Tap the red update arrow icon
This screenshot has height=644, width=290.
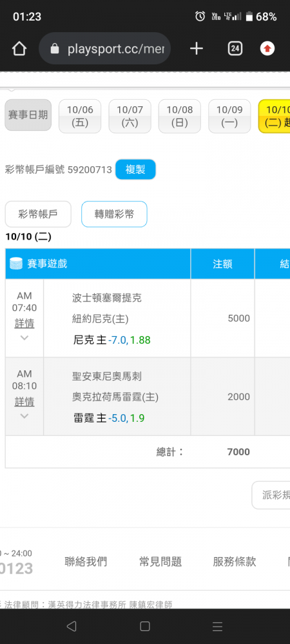click(x=267, y=49)
